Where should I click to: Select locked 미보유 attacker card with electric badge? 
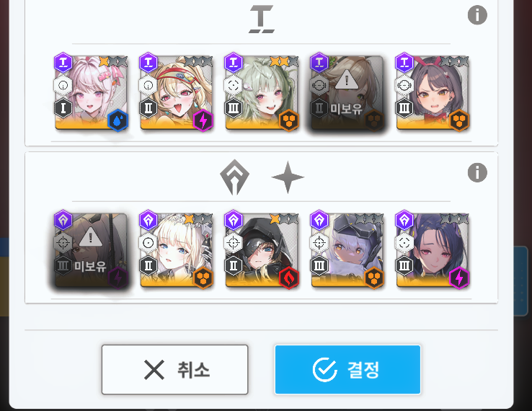point(91,250)
